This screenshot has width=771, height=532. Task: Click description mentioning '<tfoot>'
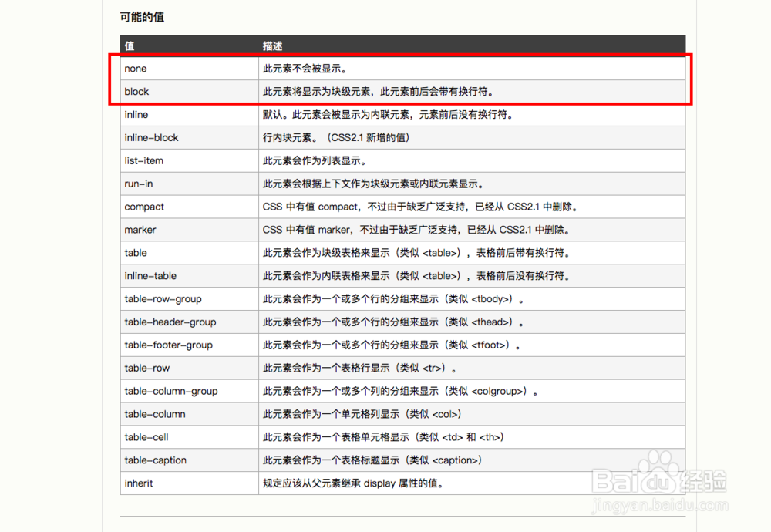(x=392, y=345)
